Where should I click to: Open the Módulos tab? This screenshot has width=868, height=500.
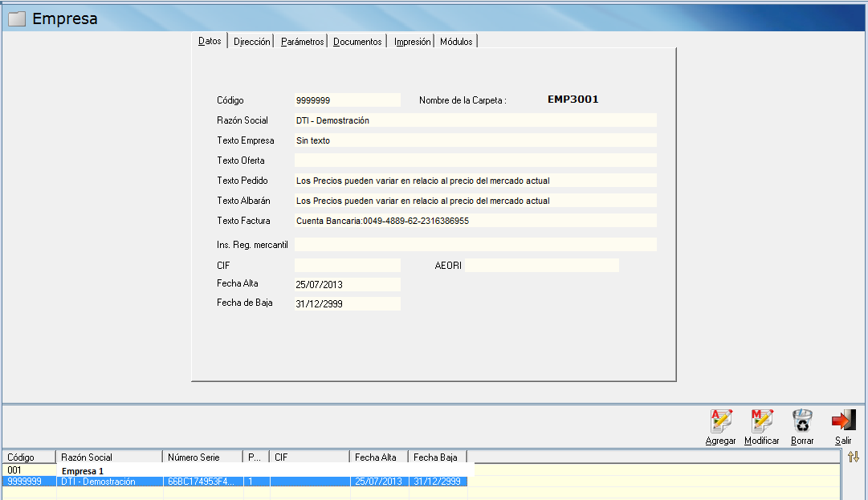(x=457, y=42)
